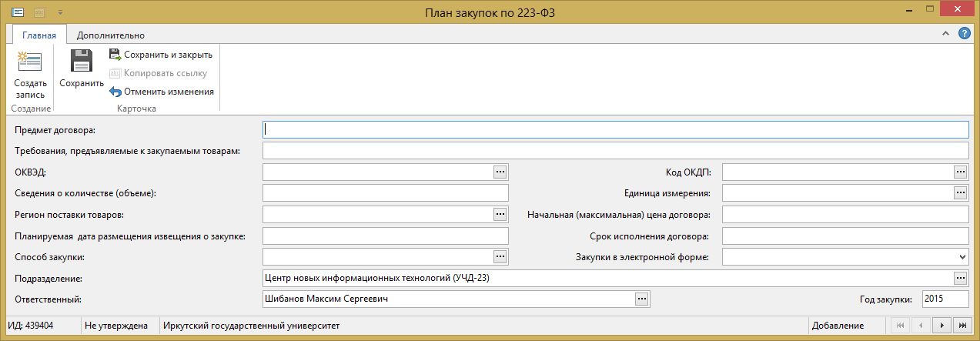Collapse the ribbon with chevron arrow
Viewport: 980px width, 341px height.
click(x=946, y=35)
